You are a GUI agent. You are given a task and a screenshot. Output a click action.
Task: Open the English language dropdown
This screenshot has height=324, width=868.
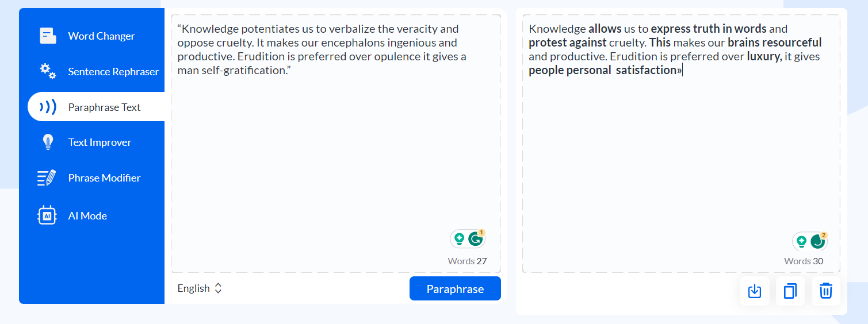click(200, 288)
